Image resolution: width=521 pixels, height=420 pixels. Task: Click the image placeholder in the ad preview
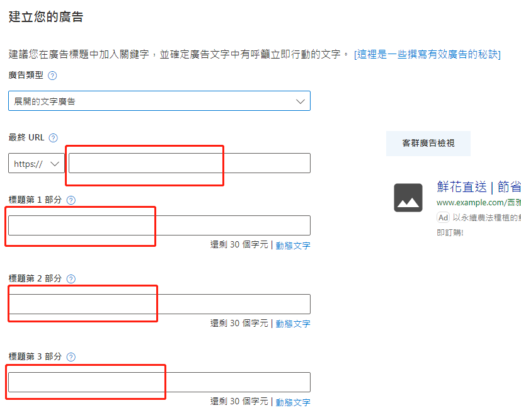408,198
